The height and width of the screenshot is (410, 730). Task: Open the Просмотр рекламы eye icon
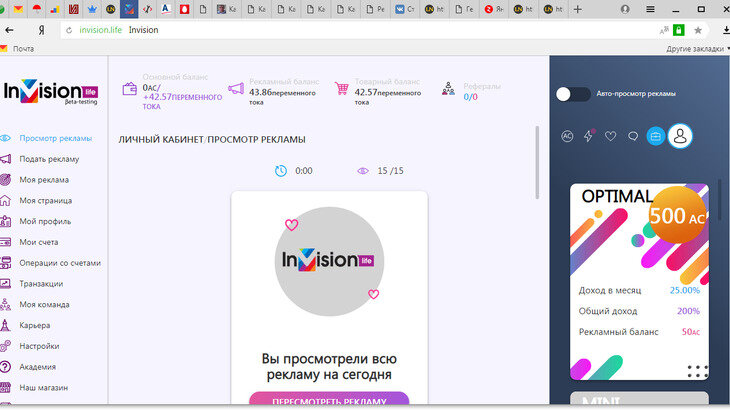point(5,138)
